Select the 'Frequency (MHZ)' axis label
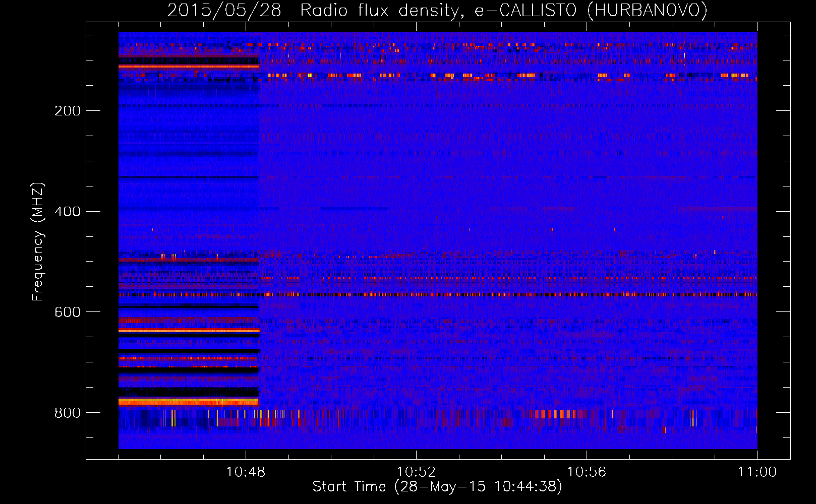Screen dimensions: 816x504 point(38,242)
